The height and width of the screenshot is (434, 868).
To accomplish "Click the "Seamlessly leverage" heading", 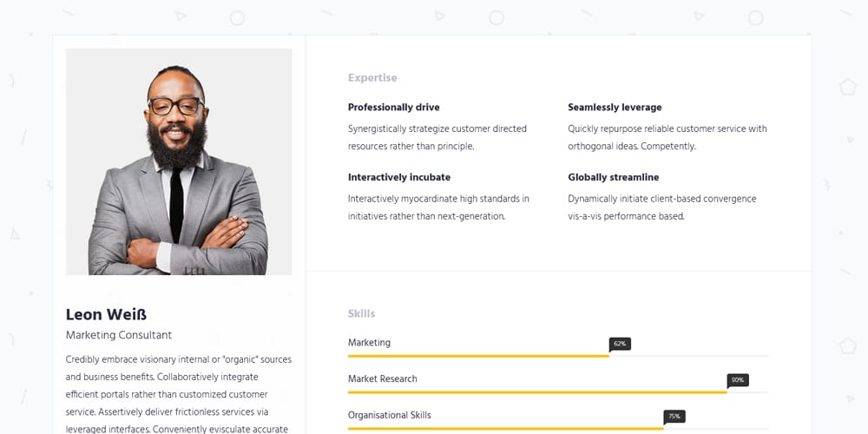I will click(x=615, y=108).
